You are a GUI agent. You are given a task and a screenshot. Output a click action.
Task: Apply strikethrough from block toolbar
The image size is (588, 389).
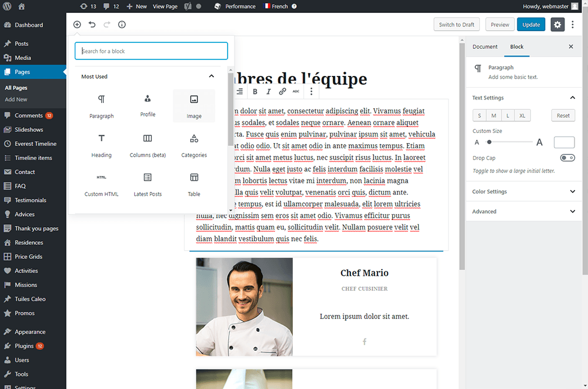[296, 91]
